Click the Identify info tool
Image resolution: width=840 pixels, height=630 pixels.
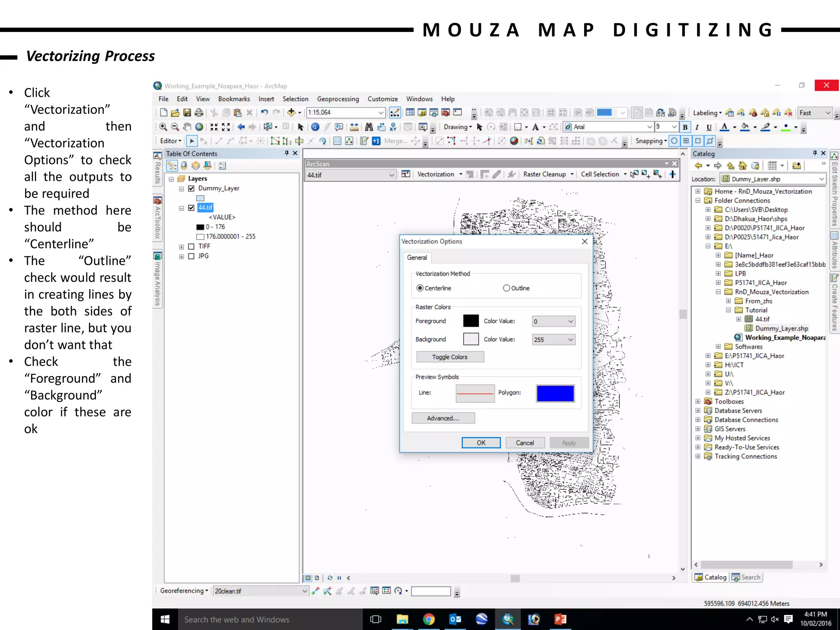point(315,127)
